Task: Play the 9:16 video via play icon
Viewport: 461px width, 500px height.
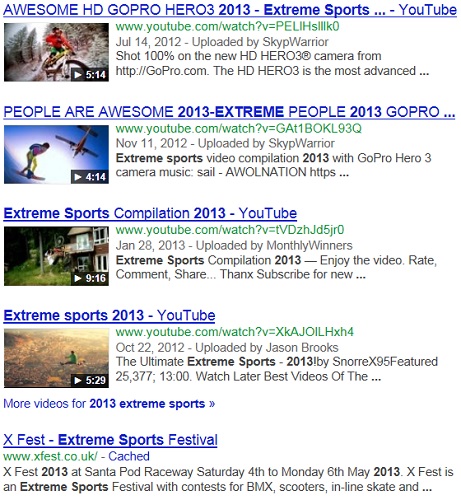Action: [78, 278]
